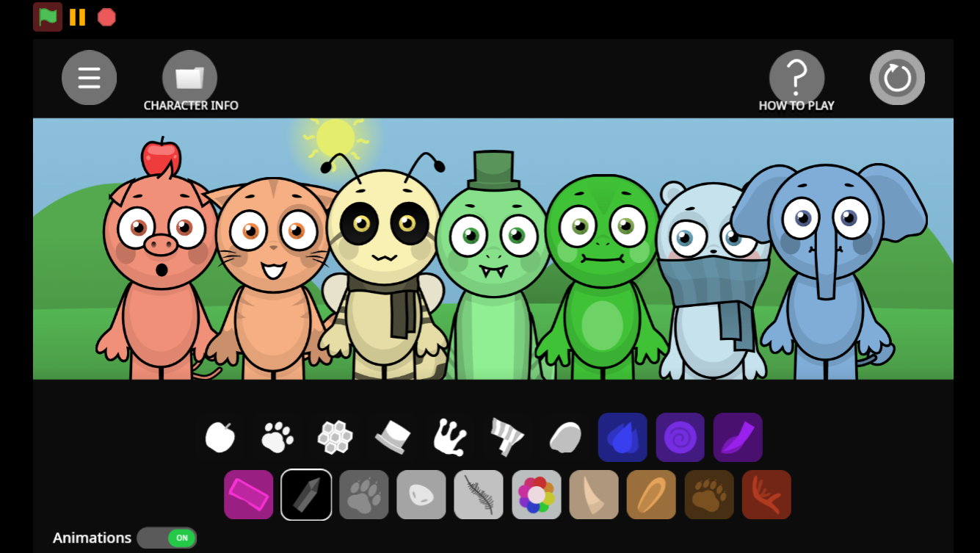980x553 pixels.
Task: Click the green flag start button
Action: point(48,17)
